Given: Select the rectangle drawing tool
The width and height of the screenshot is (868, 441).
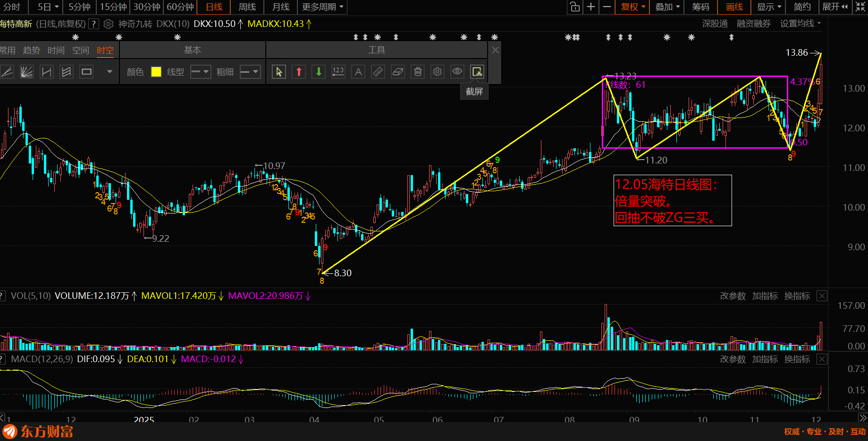Looking at the screenshot, I should (x=86, y=72).
